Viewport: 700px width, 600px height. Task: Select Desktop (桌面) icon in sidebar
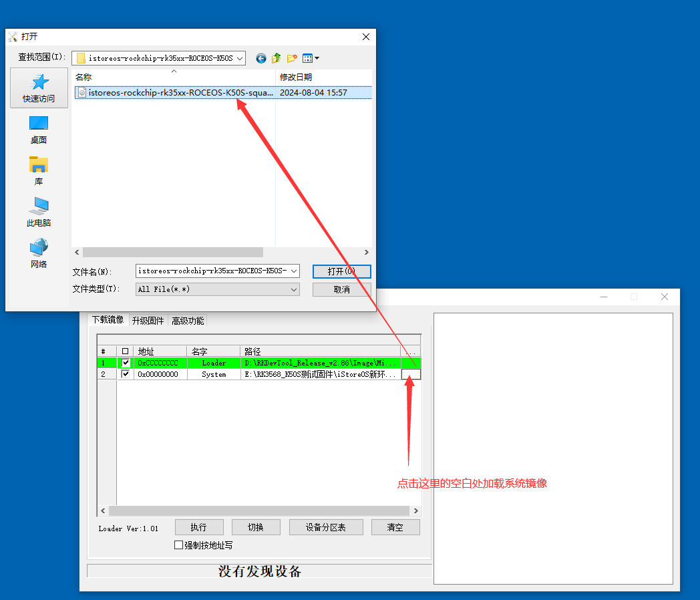(39, 130)
